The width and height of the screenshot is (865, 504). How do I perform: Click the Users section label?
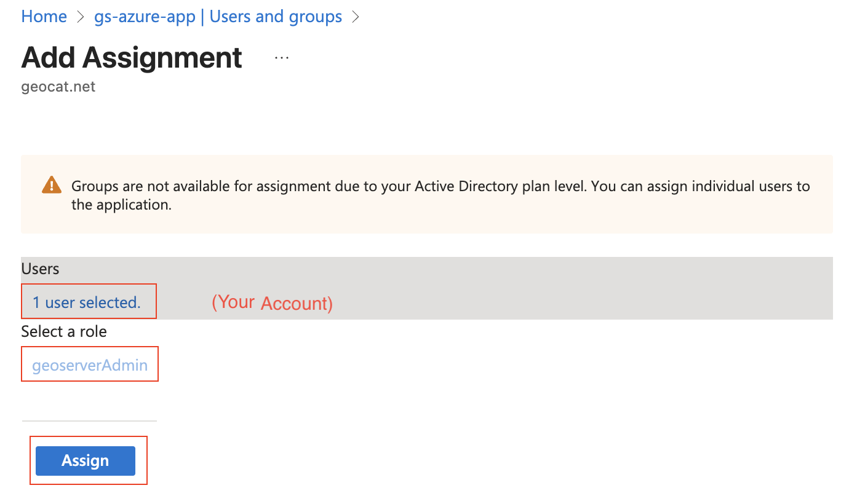(40, 269)
